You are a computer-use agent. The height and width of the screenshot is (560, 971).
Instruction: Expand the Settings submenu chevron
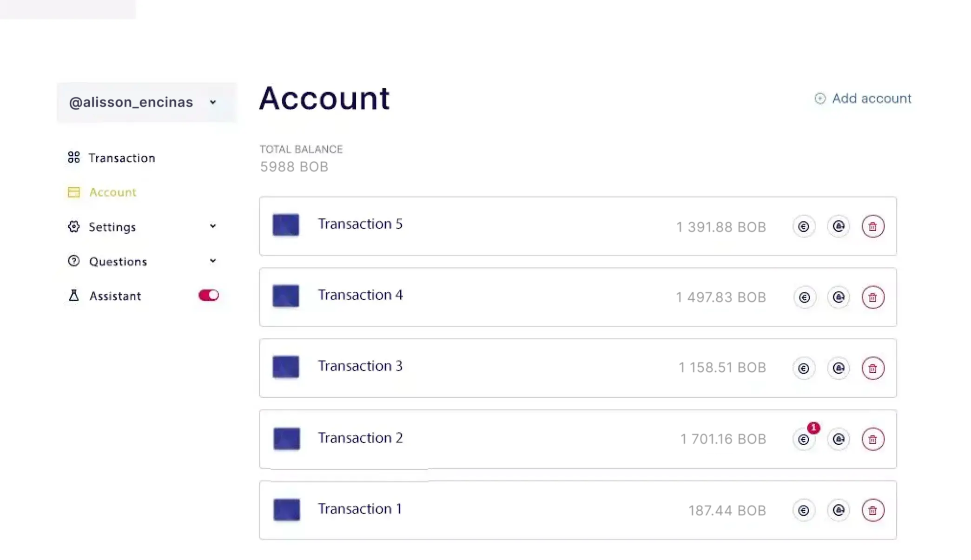[212, 226]
